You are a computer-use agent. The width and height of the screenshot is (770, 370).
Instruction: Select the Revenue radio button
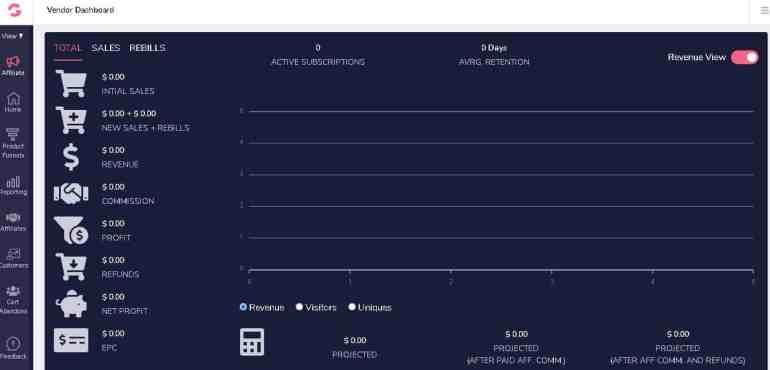243,307
